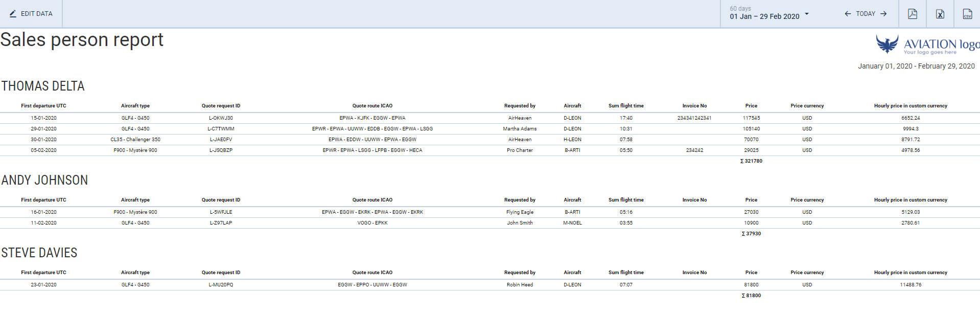Select the total sum 37930

751,234
